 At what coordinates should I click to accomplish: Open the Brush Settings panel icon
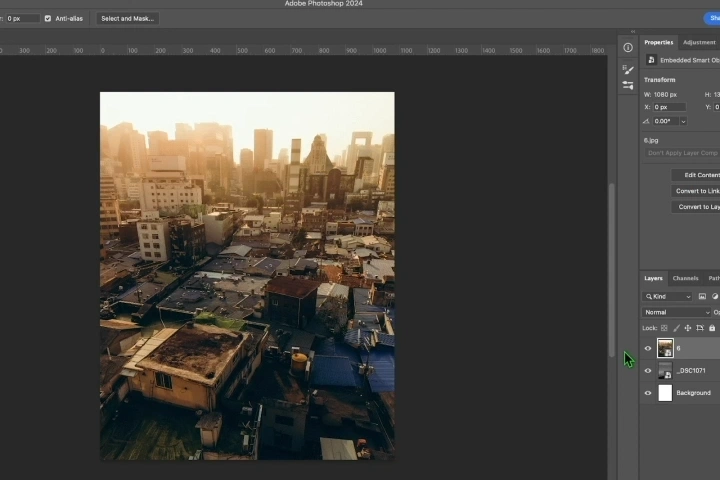pyautogui.click(x=628, y=69)
